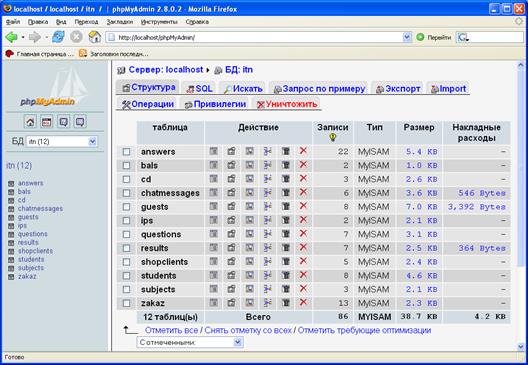Check the results table checkbox
528x365 pixels.
(126, 248)
